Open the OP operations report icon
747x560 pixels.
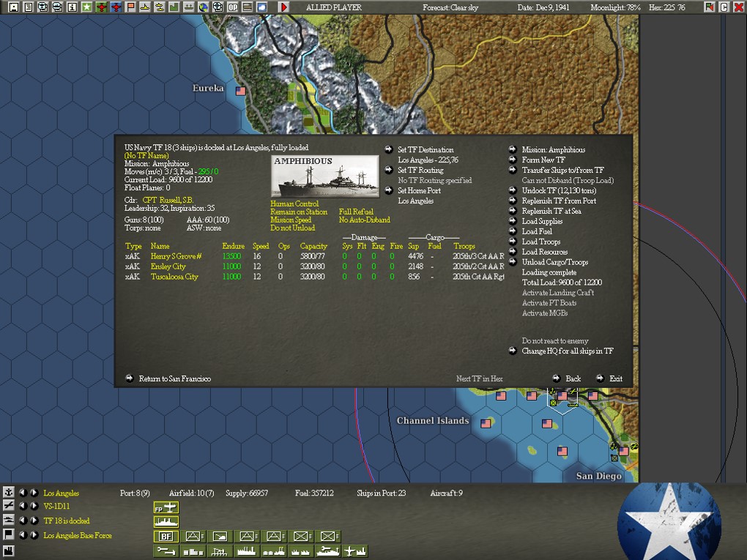pos(232,7)
